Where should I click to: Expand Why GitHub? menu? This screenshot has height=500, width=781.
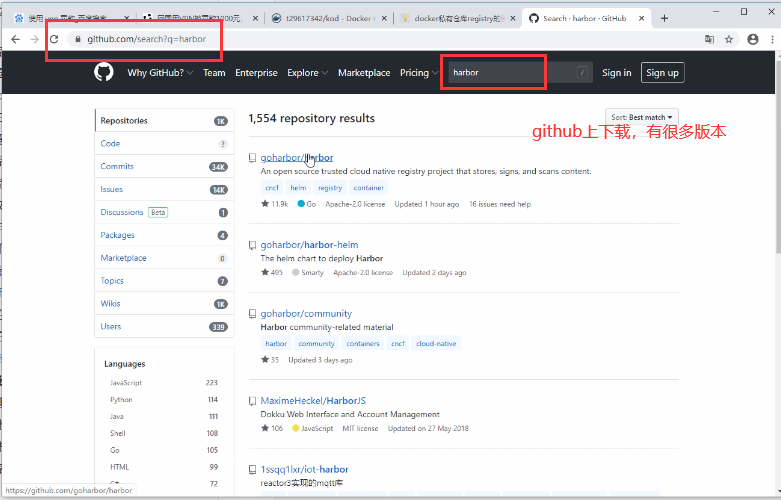point(160,73)
